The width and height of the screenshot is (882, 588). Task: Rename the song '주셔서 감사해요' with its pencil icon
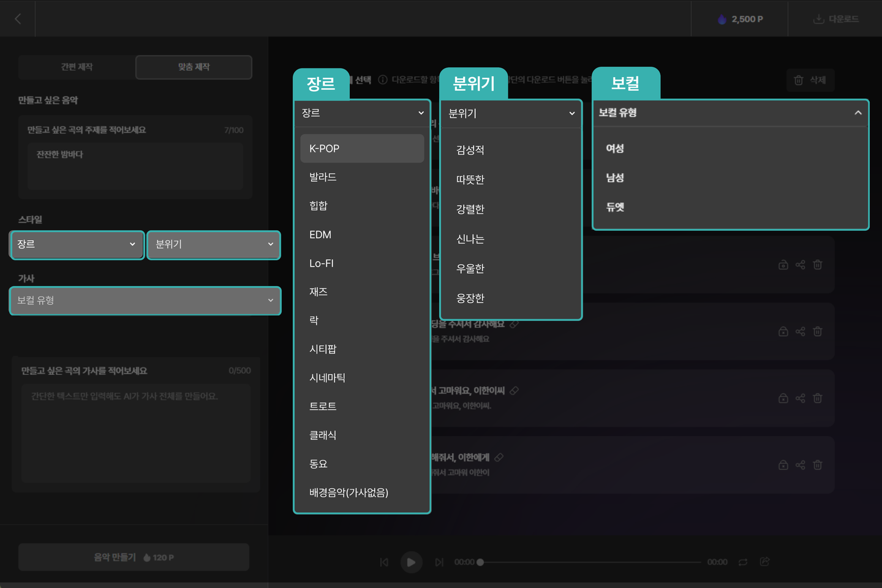click(514, 324)
